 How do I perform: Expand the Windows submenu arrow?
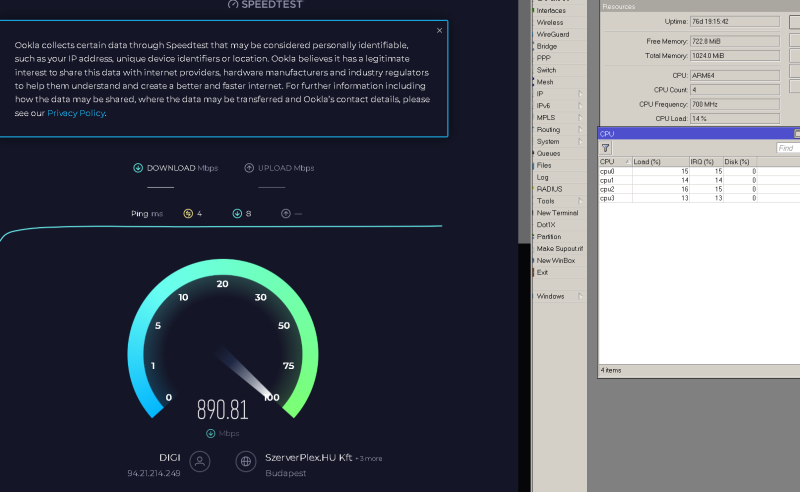tap(580, 296)
